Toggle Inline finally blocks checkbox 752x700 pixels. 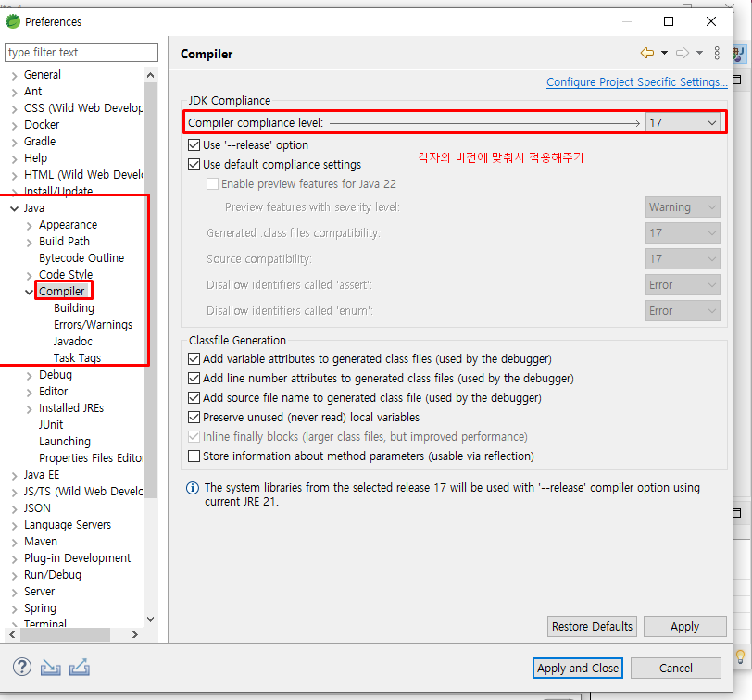[x=194, y=437]
